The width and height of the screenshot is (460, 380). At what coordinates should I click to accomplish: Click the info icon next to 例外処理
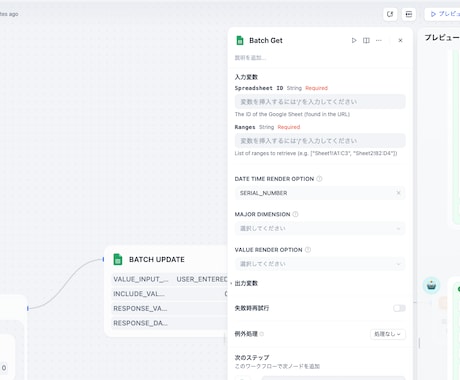click(262, 334)
